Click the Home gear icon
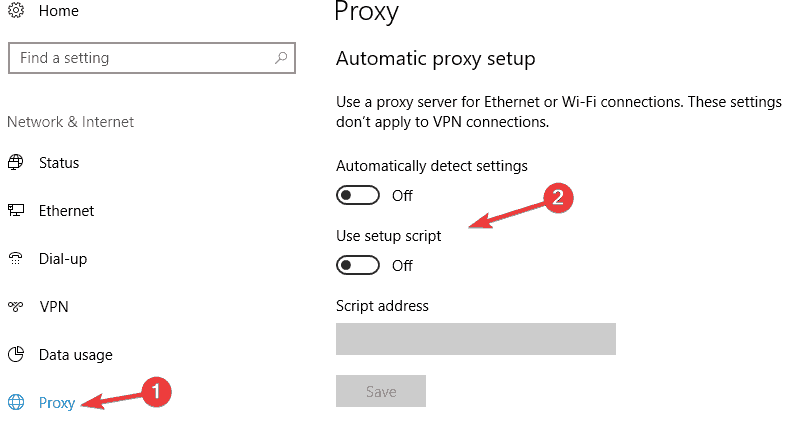Image resolution: width=791 pixels, height=432 pixels. tap(15, 11)
